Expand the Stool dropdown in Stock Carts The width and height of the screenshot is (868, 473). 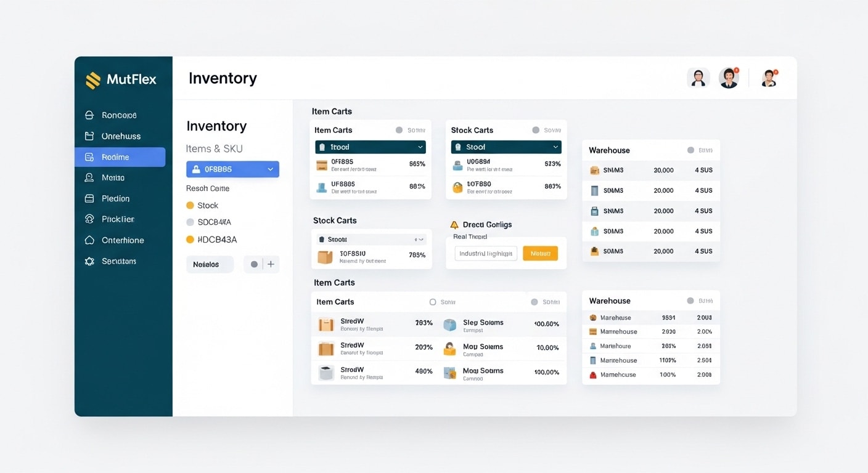tap(506, 147)
